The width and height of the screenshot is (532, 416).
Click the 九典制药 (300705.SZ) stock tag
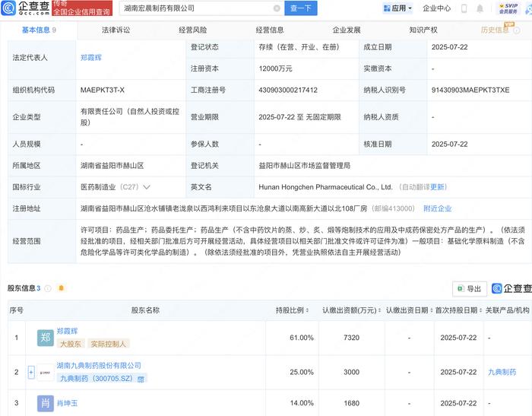pos(102,378)
